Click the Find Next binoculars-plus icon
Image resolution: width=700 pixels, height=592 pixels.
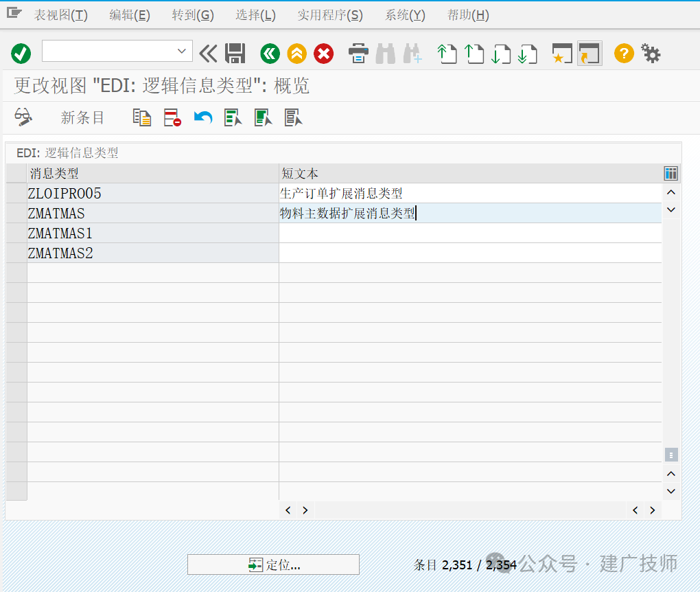[x=412, y=54]
